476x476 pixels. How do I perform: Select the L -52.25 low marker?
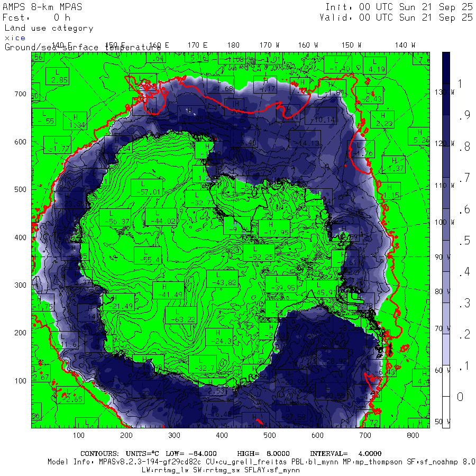tap(259, 252)
